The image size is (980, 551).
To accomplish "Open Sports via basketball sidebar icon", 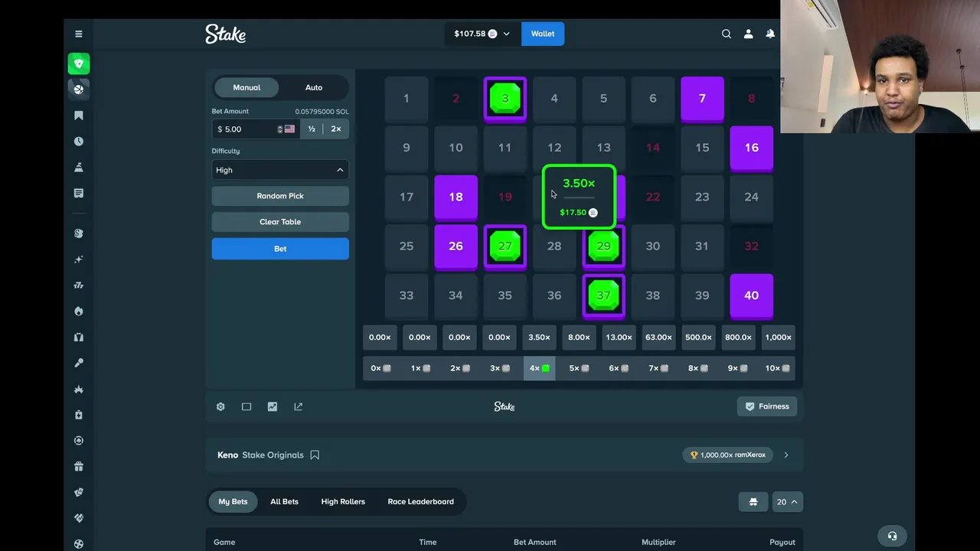I will click(x=78, y=90).
